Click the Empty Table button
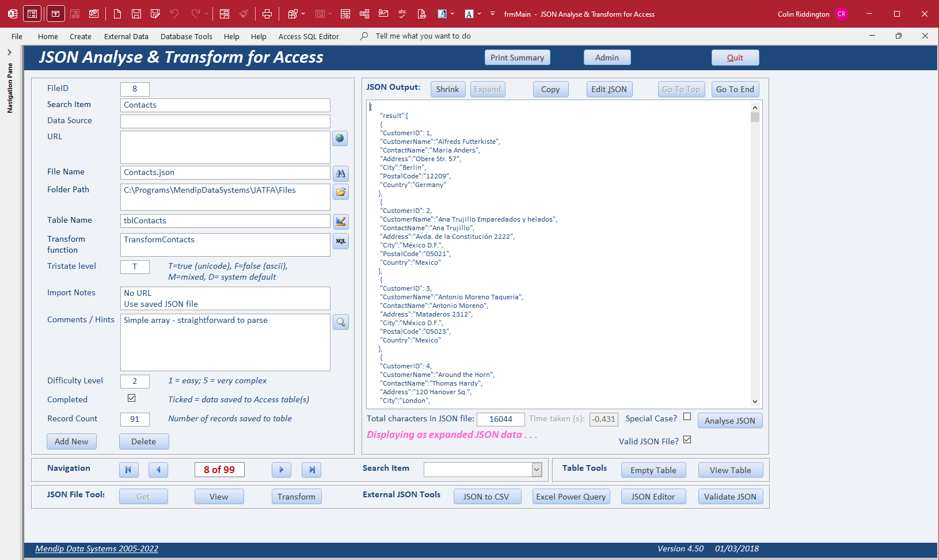Viewport: 939px width, 560px height. tap(653, 470)
